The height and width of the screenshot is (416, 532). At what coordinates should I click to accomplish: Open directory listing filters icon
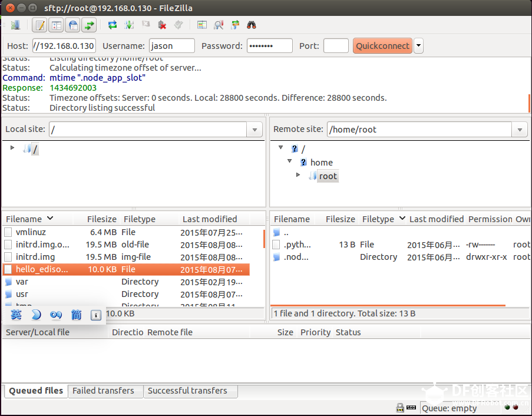(202, 25)
